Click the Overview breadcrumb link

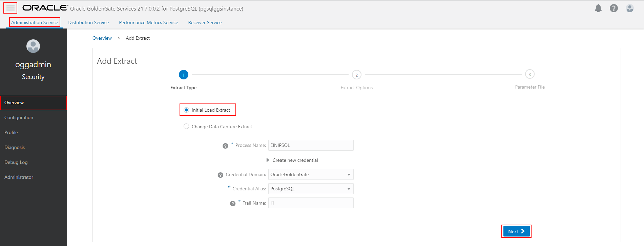[x=102, y=38]
